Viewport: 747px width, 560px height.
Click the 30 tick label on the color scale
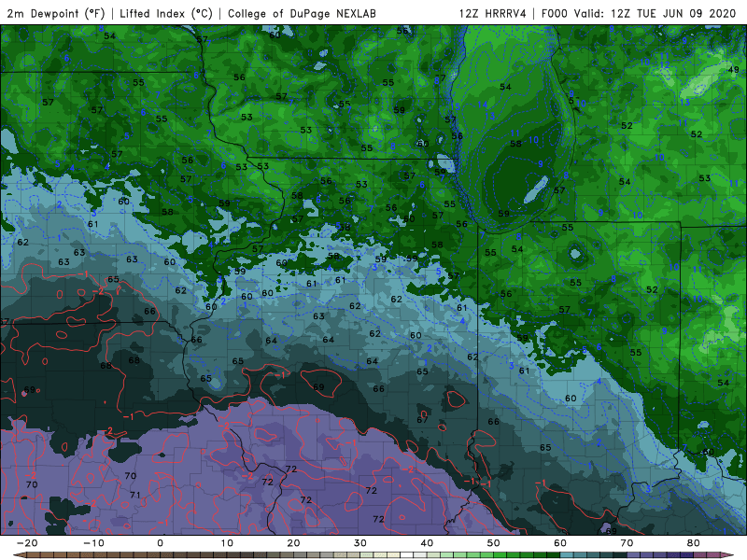tap(360, 543)
